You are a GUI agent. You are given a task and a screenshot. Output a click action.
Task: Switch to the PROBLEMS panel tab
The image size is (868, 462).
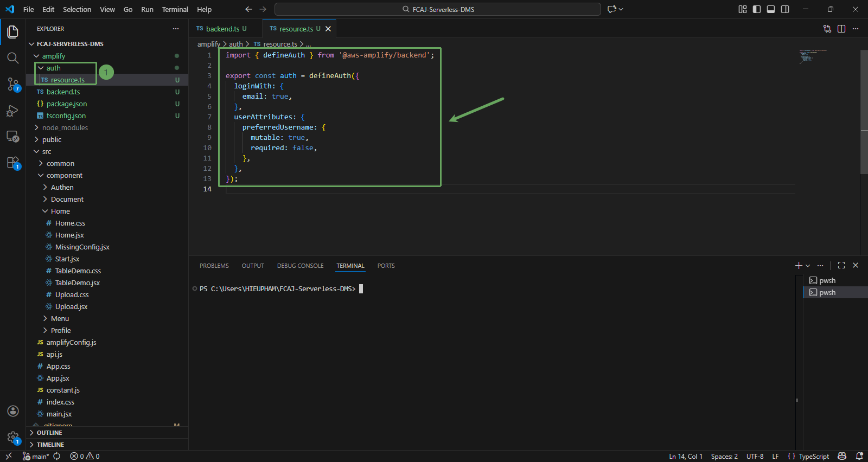coord(214,266)
